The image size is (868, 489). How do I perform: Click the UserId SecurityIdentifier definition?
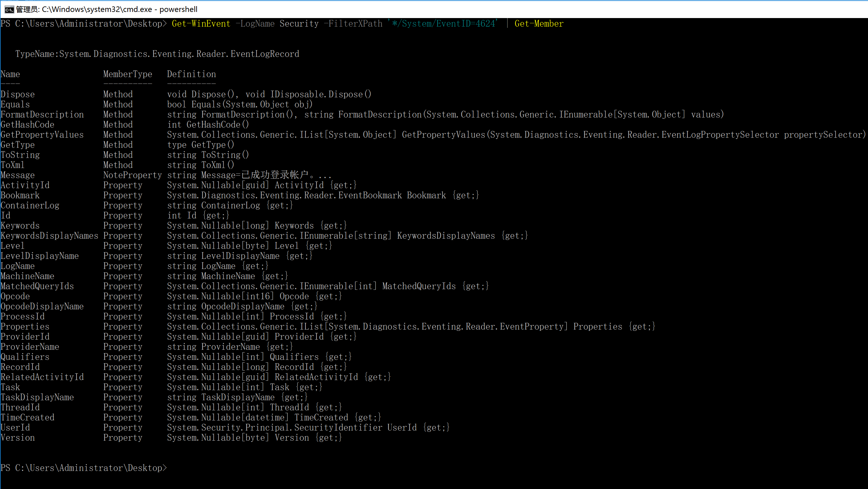click(308, 428)
